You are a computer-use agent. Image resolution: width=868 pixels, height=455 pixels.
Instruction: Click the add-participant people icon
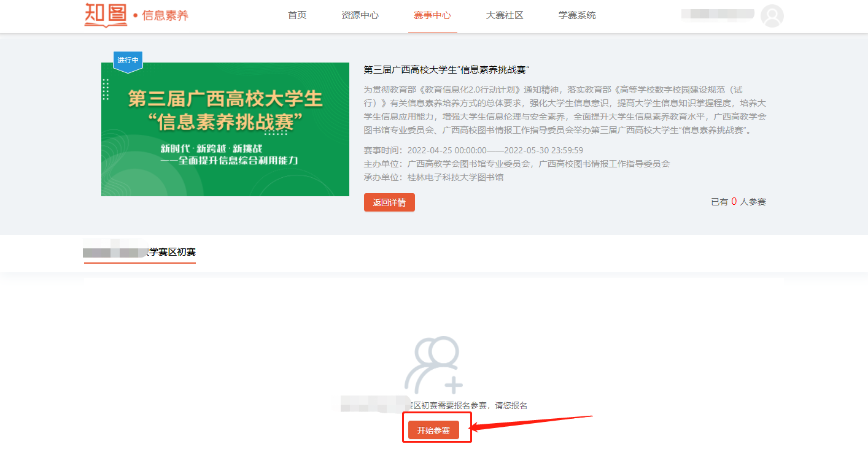pos(433,364)
